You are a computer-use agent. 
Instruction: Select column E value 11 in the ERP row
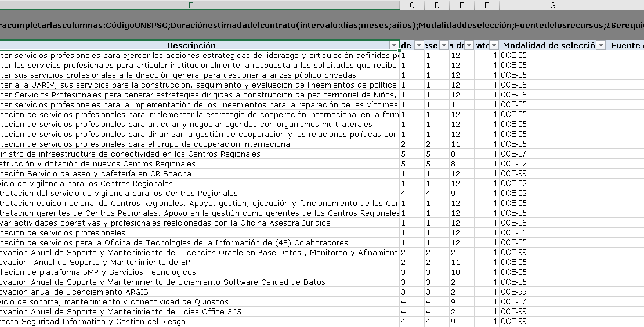click(462, 262)
